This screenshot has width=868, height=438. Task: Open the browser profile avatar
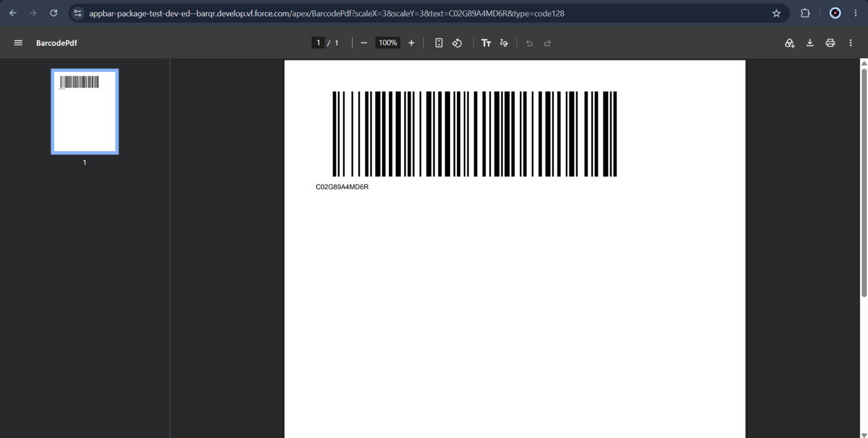tap(835, 13)
